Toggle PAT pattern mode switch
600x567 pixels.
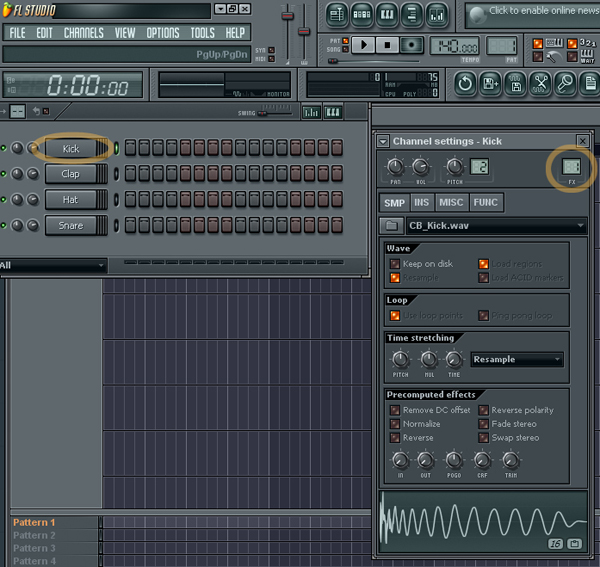coord(346,41)
